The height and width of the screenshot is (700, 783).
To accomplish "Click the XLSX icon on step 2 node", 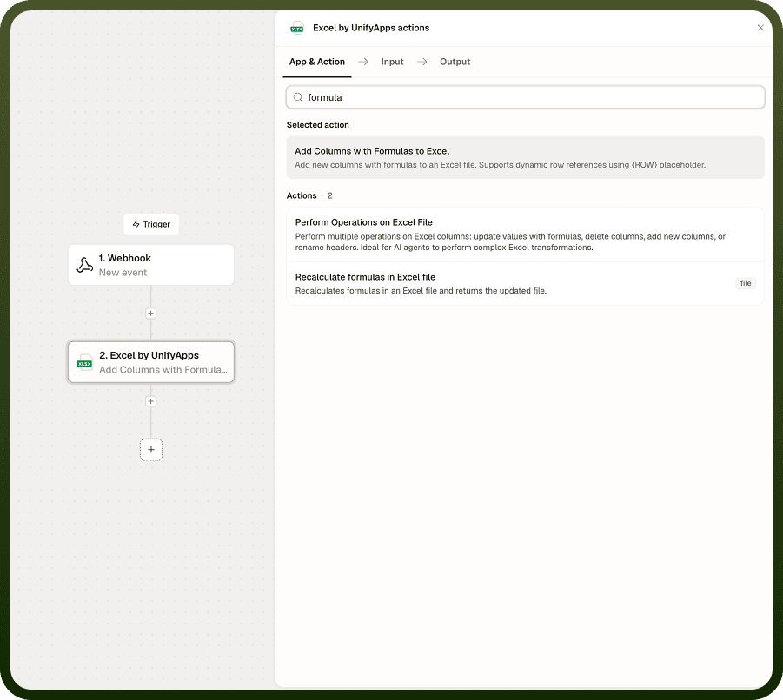I will (85, 363).
